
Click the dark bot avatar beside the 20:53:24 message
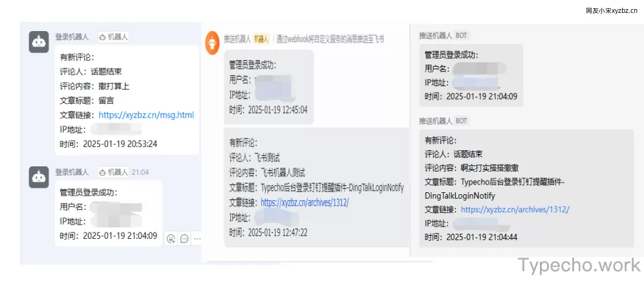coord(39,42)
